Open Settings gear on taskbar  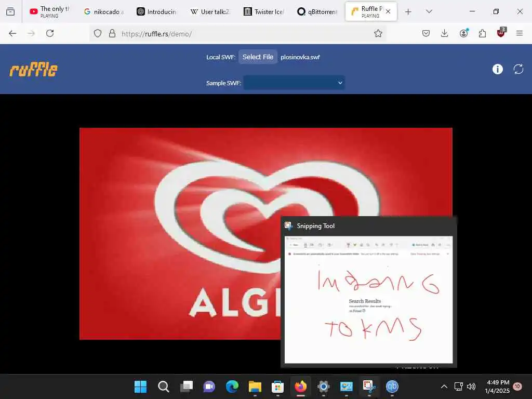pyautogui.click(x=323, y=387)
